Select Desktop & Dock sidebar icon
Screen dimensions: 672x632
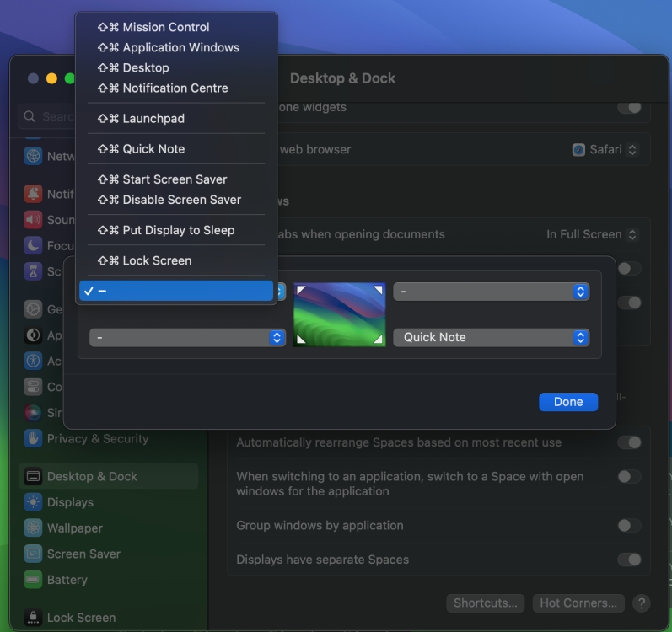tap(33, 477)
